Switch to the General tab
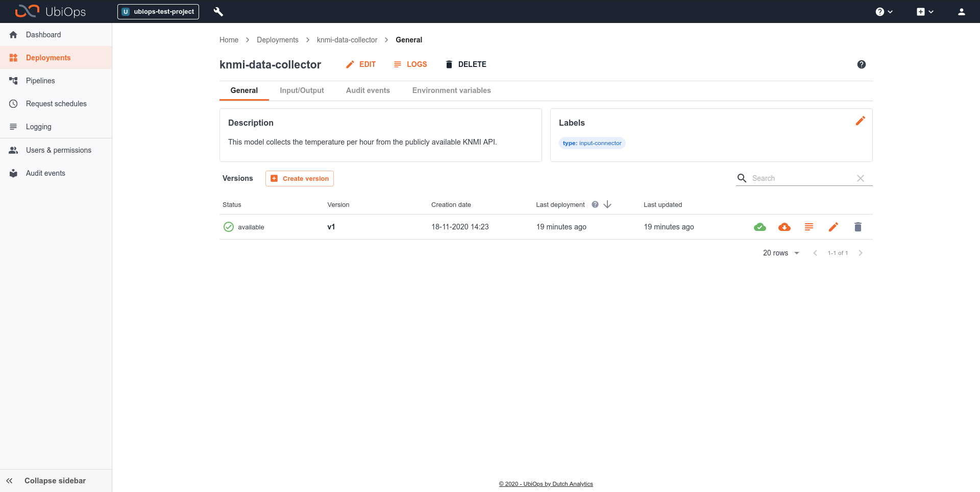The image size is (980, 492). click(244, 90)
